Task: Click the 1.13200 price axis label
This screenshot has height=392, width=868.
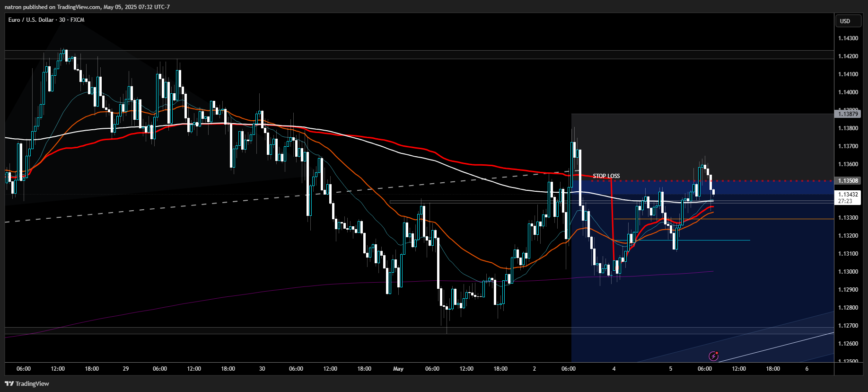Action: [848, 236]
